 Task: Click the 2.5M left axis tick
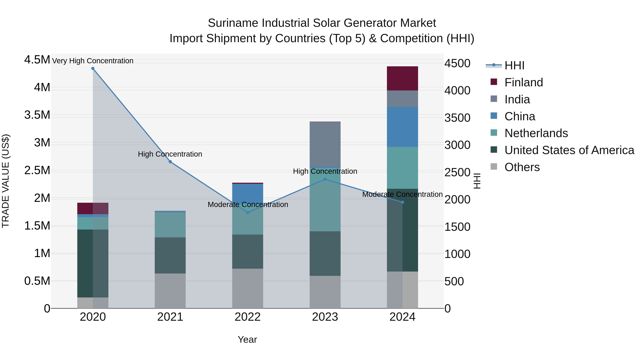pyautogui.click(x=37, y=170)
